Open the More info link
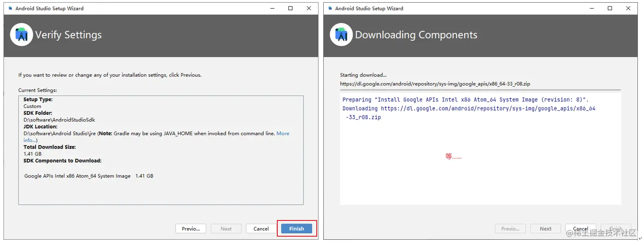644x245 pixels. [x=283, y=133]
